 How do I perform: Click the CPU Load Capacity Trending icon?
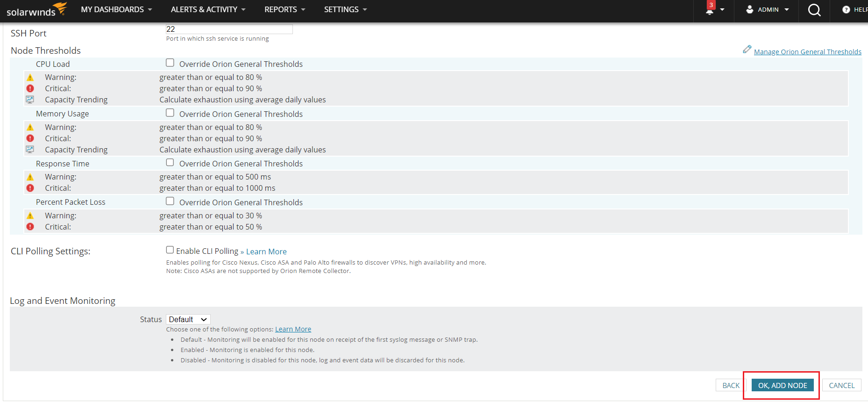coord(30,100)
